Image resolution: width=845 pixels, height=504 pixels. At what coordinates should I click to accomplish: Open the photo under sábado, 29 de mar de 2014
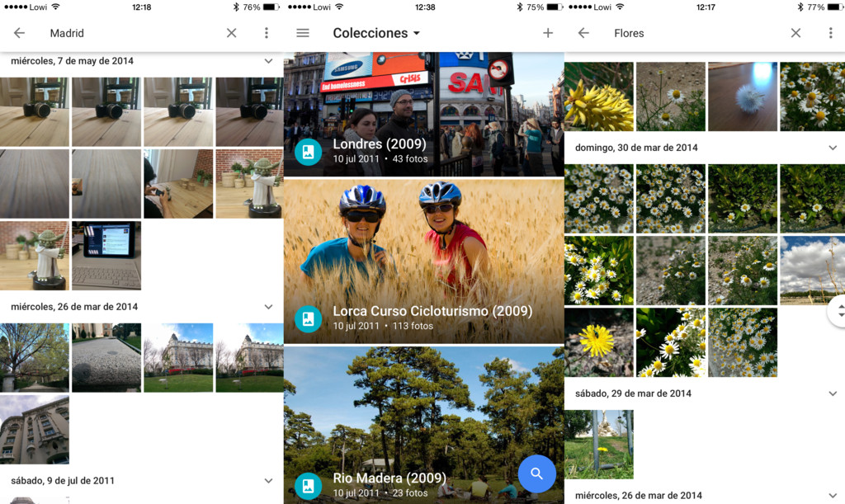click(x=599, y=445)
